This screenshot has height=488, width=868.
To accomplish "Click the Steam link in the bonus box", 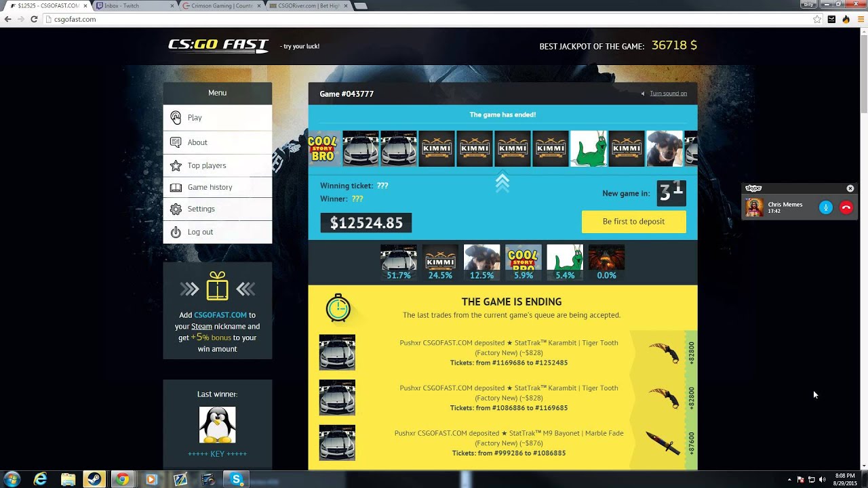I will 201,327.
